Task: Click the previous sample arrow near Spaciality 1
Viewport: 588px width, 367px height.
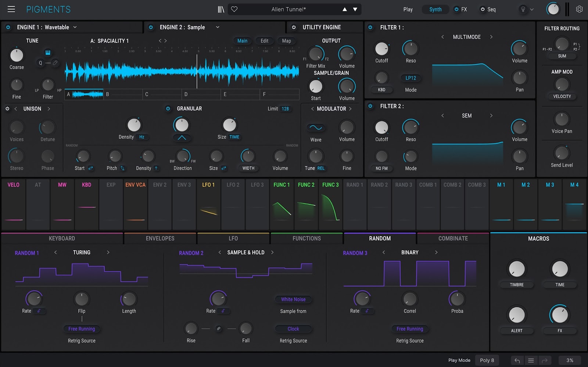Action: [x=160, y=41]
